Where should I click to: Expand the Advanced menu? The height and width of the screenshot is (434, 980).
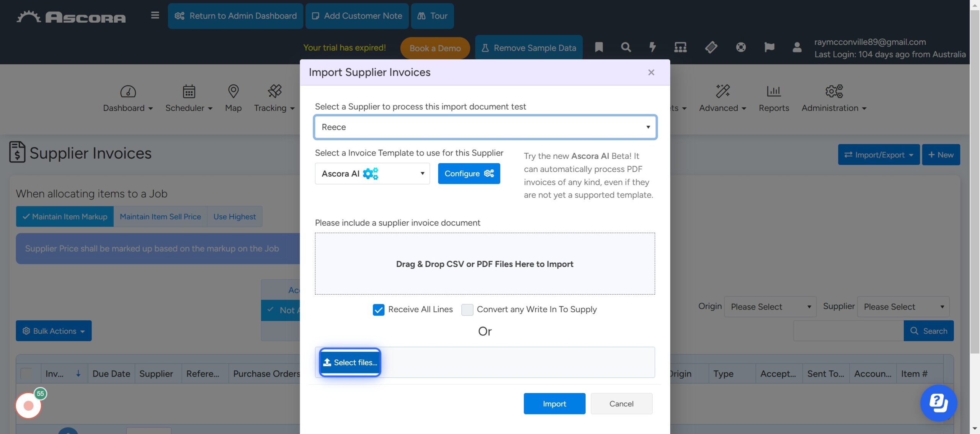[x=722, y=108]
